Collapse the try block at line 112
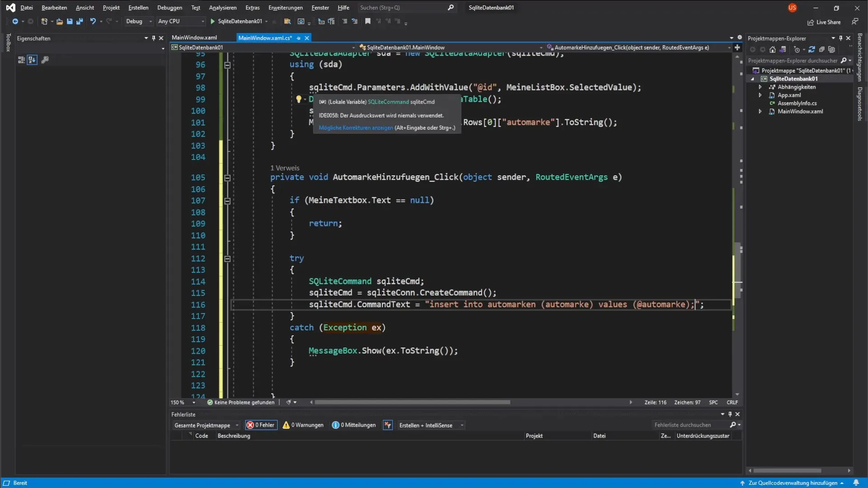Screen dimensions: 868x488 227,259
